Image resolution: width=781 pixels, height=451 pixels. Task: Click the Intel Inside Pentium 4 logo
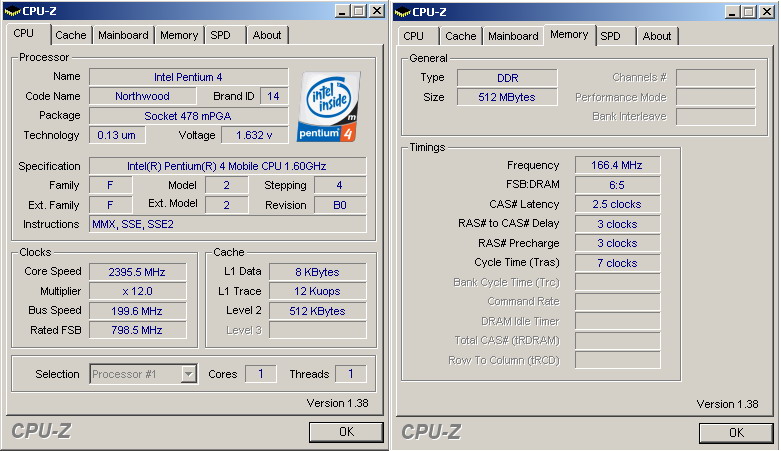(329, 106)
